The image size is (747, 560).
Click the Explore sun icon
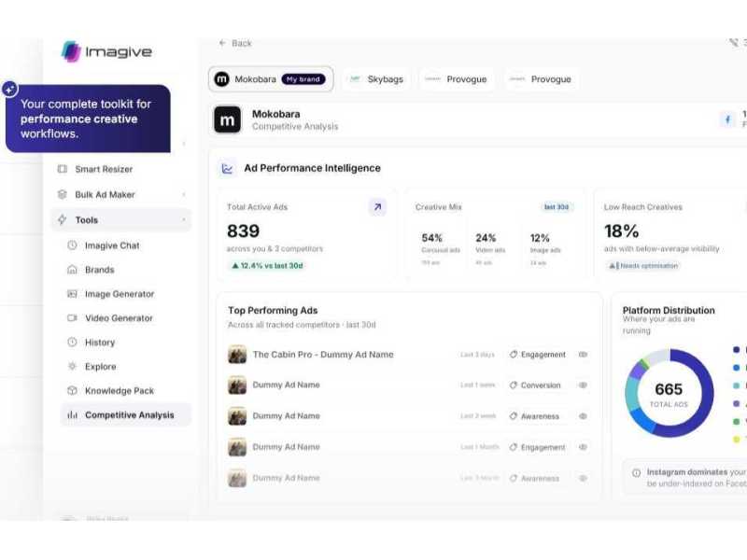[72, 366]
